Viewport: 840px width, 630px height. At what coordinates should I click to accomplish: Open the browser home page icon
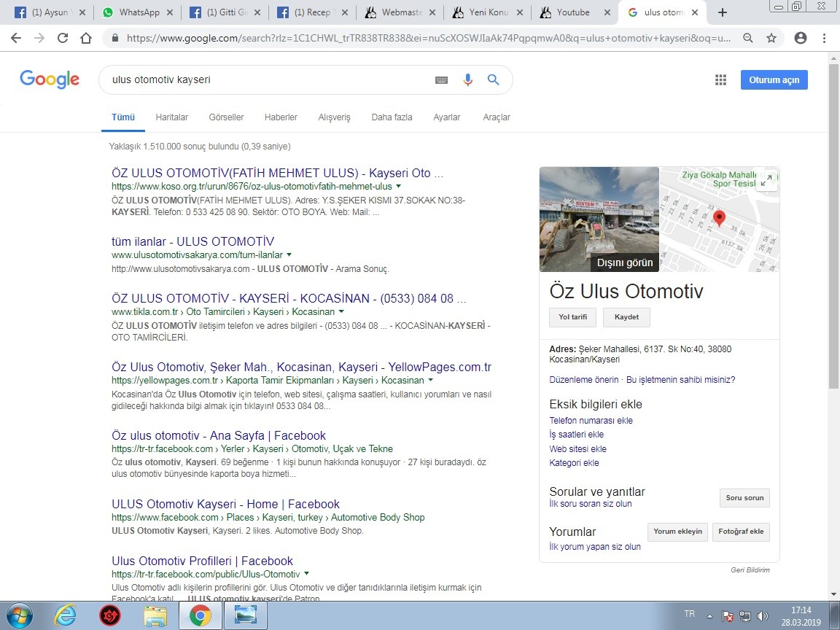86,38
